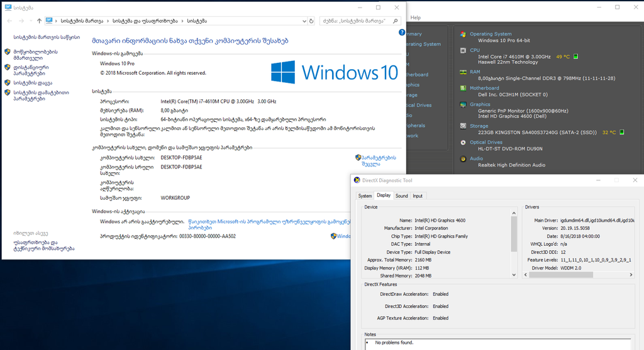Click green storage temperature indicator beside 32 °C
Viewport: 644px width, 350px height.
622,132
